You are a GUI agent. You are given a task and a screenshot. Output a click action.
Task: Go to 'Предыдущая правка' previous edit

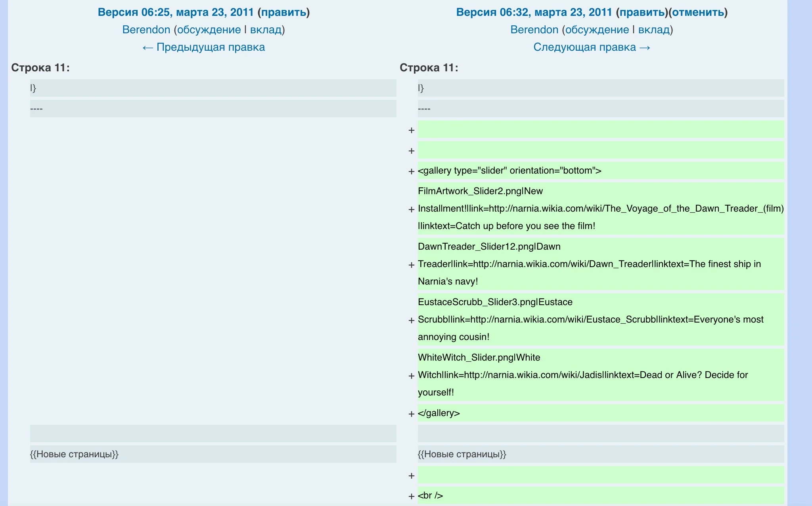tap(203, 47)
